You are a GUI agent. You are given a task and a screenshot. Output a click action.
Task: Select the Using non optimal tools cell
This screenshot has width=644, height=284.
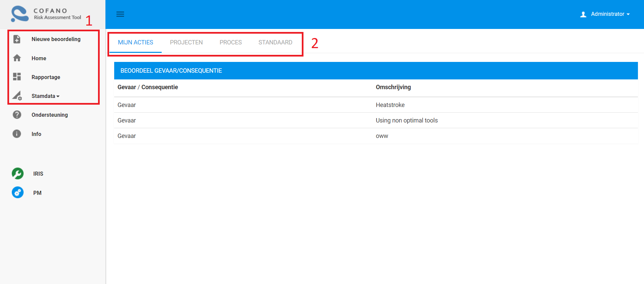(x=407, y=120)
